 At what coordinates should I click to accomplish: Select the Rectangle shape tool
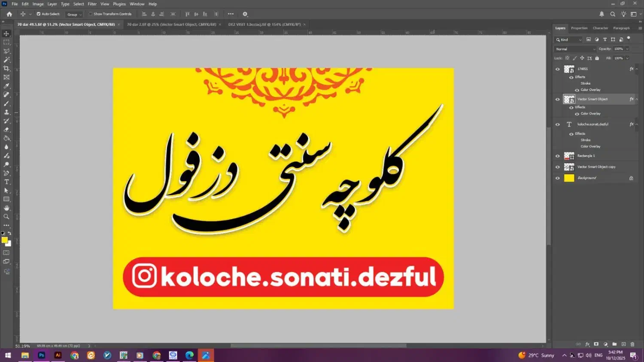(6, 199)
